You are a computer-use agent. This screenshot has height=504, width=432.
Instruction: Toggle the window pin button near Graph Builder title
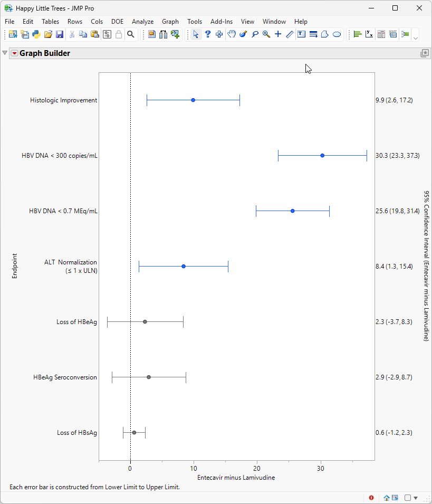tap(425, 53)
